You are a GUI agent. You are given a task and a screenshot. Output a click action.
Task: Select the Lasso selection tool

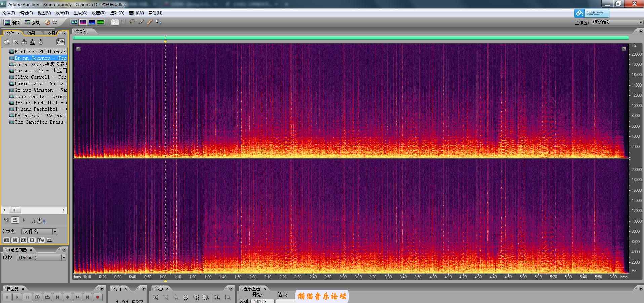(x=132, y=22)
